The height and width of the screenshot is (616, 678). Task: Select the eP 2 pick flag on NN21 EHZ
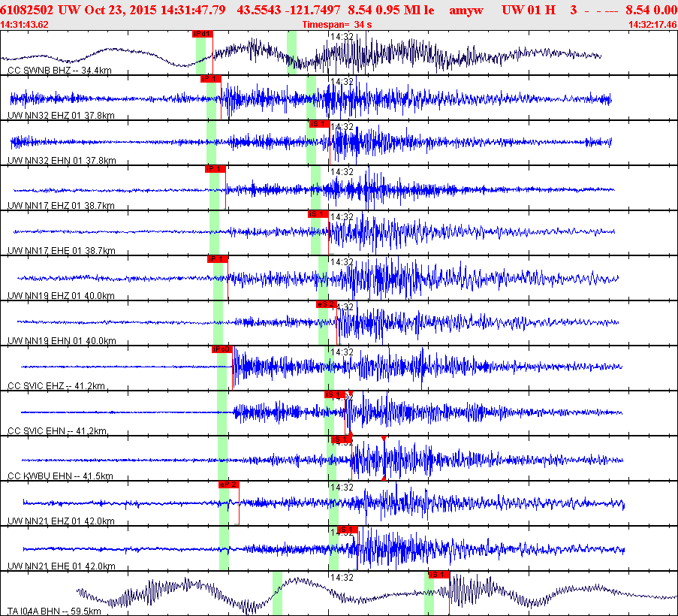pos(228,485)
